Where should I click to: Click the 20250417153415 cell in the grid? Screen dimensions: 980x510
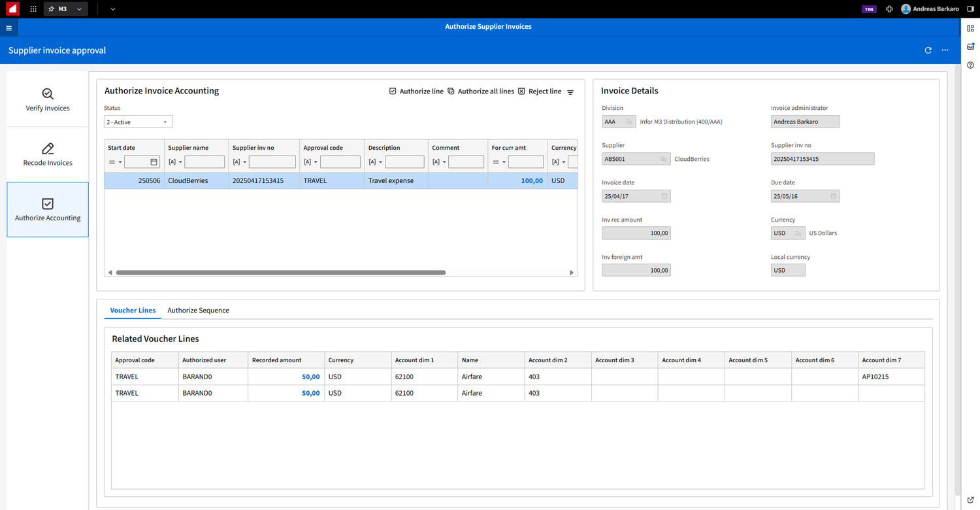(264, 180)
